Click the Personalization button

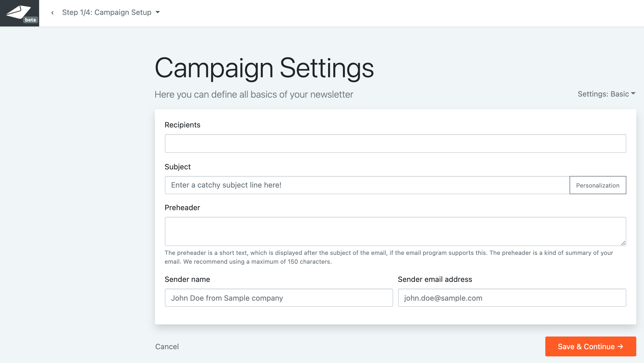[598, 185]
